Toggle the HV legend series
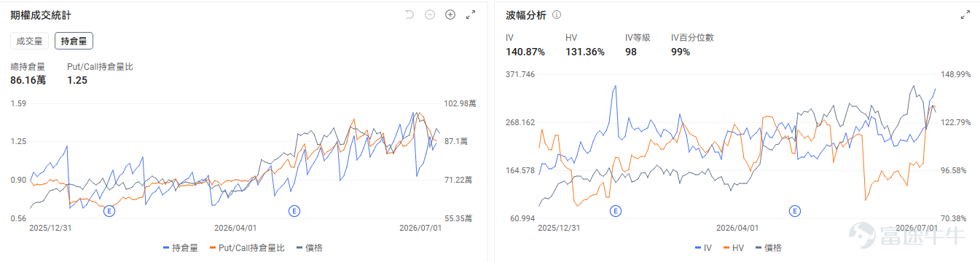 tap(734, 248)
